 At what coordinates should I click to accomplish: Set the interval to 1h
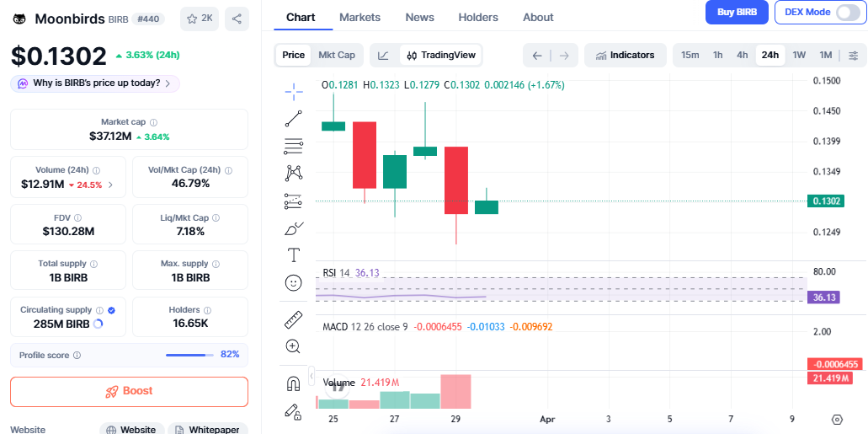(x=717, y=55)
